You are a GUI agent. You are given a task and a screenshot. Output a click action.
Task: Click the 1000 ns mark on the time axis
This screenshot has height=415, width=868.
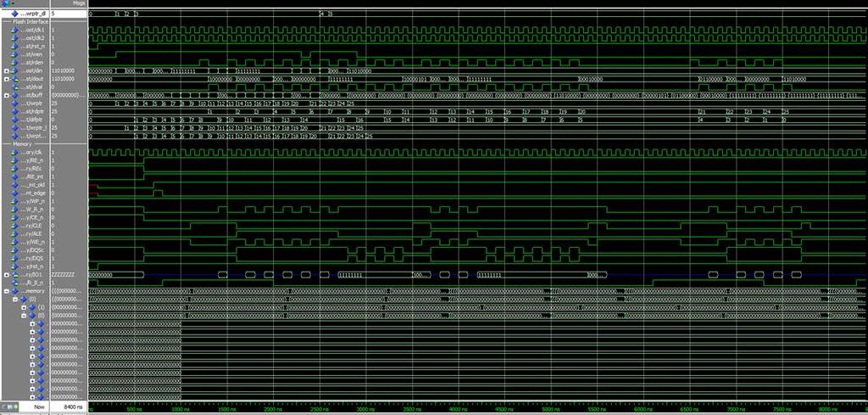click(181, 410)
